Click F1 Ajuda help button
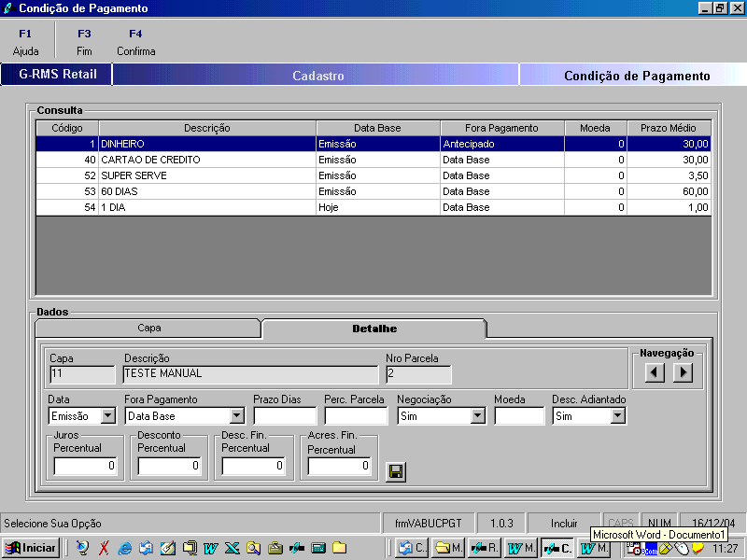Screen dimensions: 747x560 pyautogui.click(x=25, y=42)
